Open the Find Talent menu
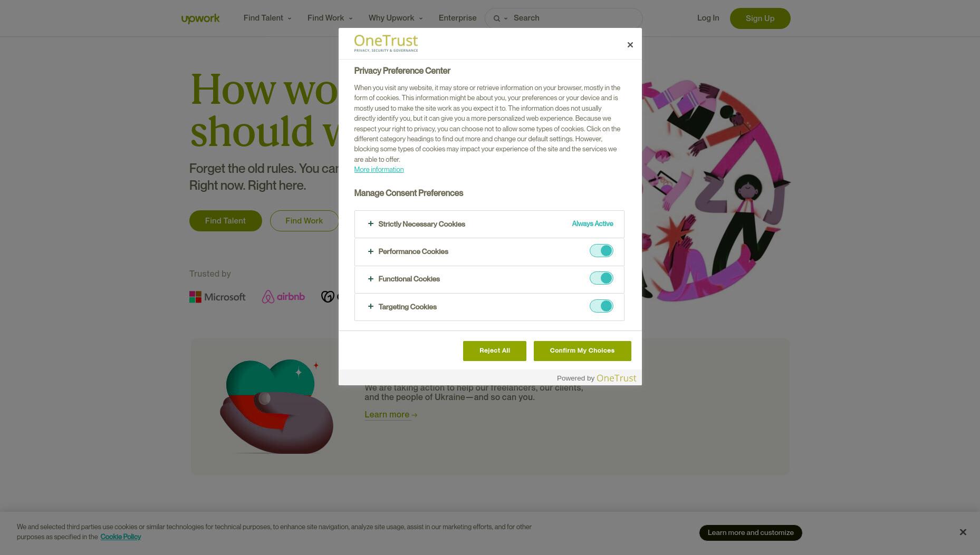The image size is (980, 555). (267, 18)
